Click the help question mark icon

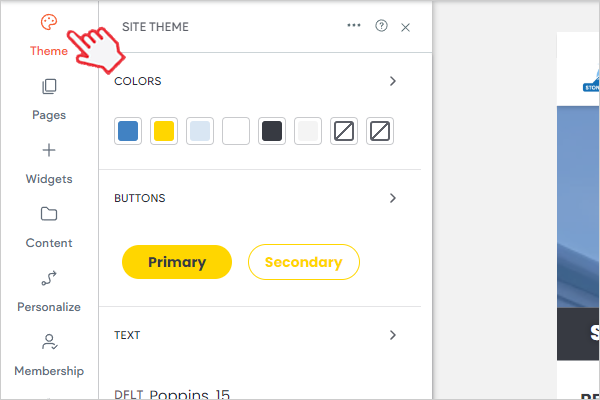click(x=381, y=27)
